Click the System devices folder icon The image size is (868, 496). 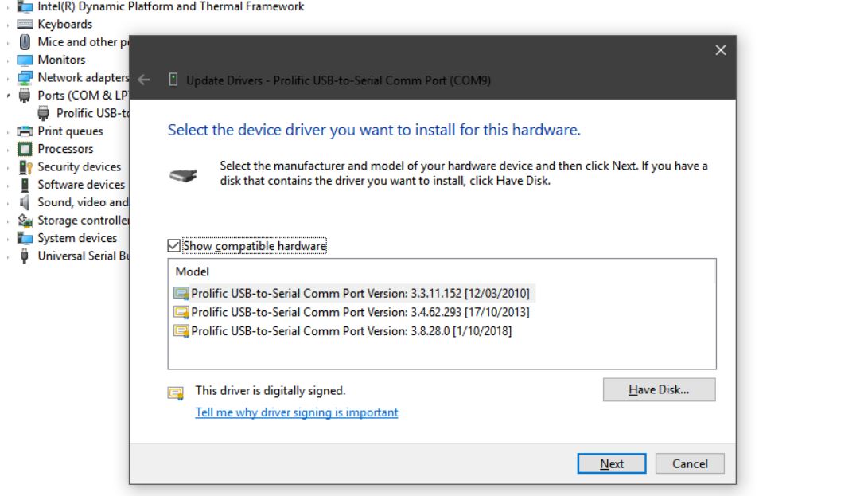pyautogui.click(x=25, y=238)
